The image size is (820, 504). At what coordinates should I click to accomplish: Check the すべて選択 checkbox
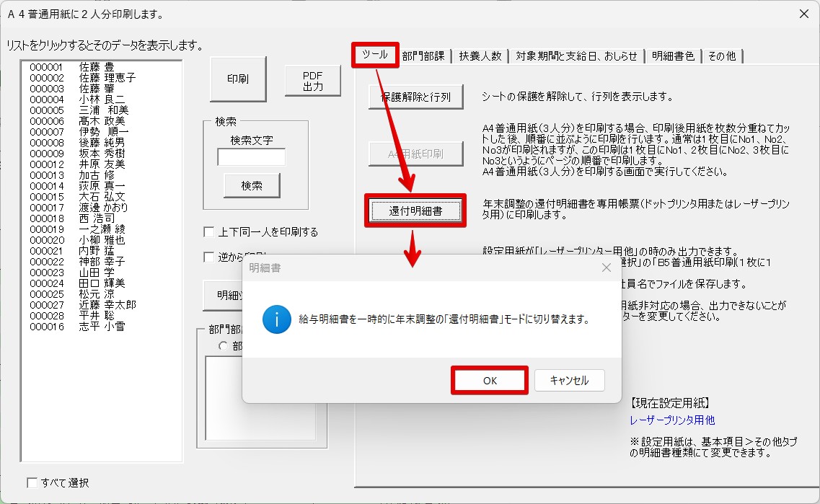(32, 482)
